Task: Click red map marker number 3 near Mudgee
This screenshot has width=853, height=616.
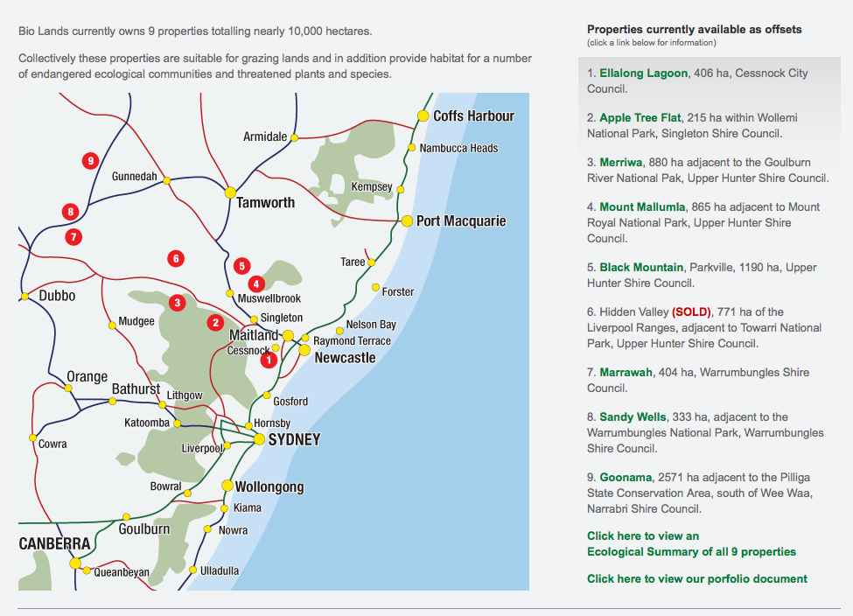Action: click(178, 303)
